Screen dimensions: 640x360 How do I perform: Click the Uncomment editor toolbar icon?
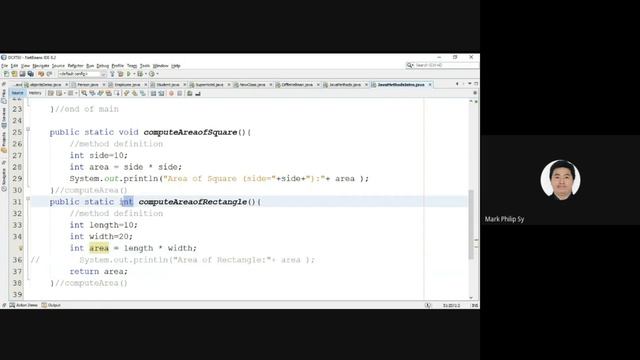pyautogui.click(x=198, y=93)
